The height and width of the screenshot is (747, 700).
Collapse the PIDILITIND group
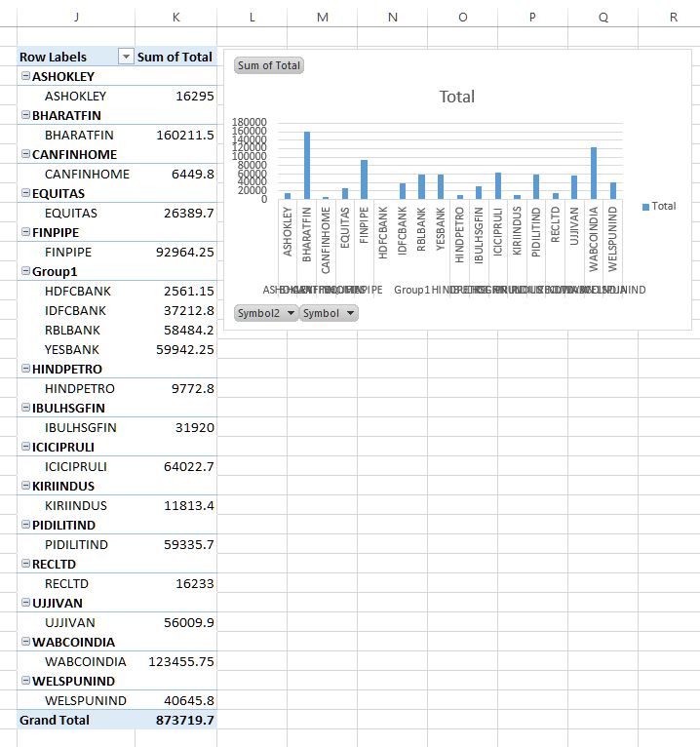(26, 525)
